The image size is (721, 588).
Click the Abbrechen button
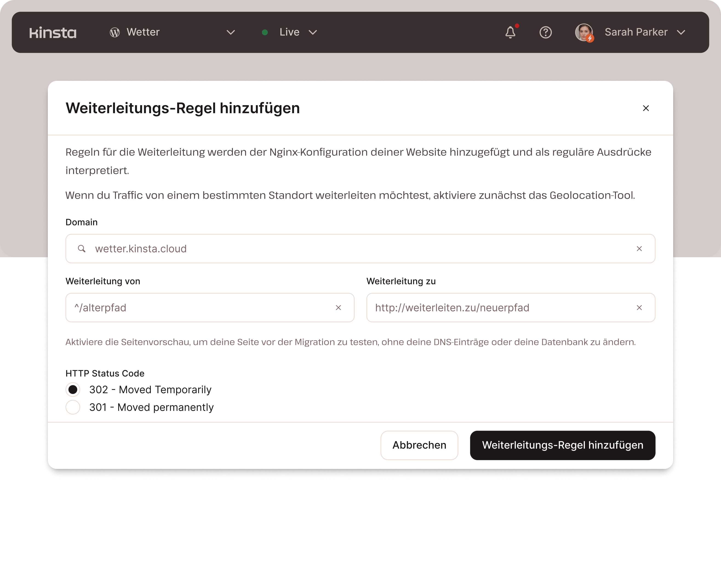[419, 445]
